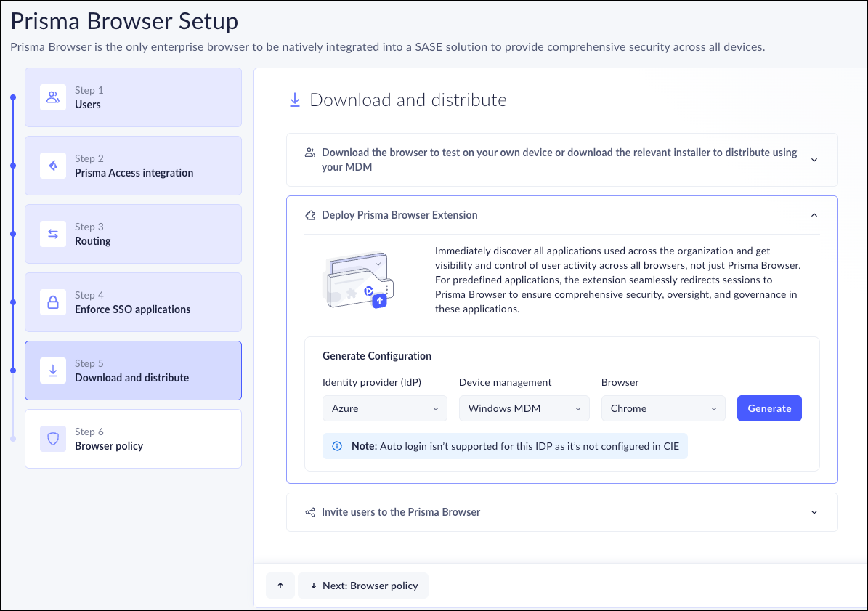The width and height of the screenshot is (868, 611).
Task: Click the 'Deploy Prisma Browser Extension' title text
Action: coord(399,215)
